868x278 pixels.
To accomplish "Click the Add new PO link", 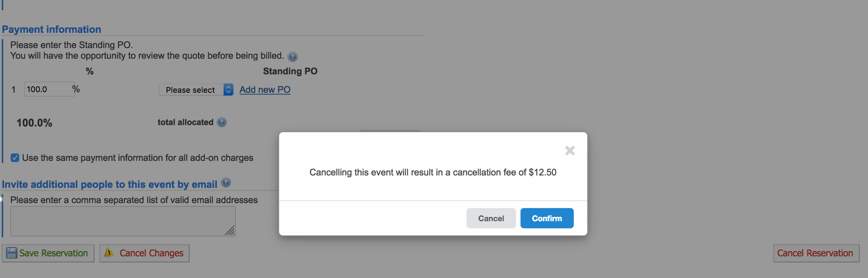I will (265, 90).
